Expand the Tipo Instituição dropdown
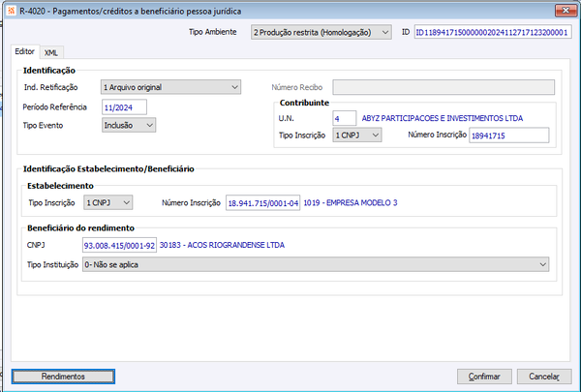The image size is (581, 392). [x=316, y=264]
